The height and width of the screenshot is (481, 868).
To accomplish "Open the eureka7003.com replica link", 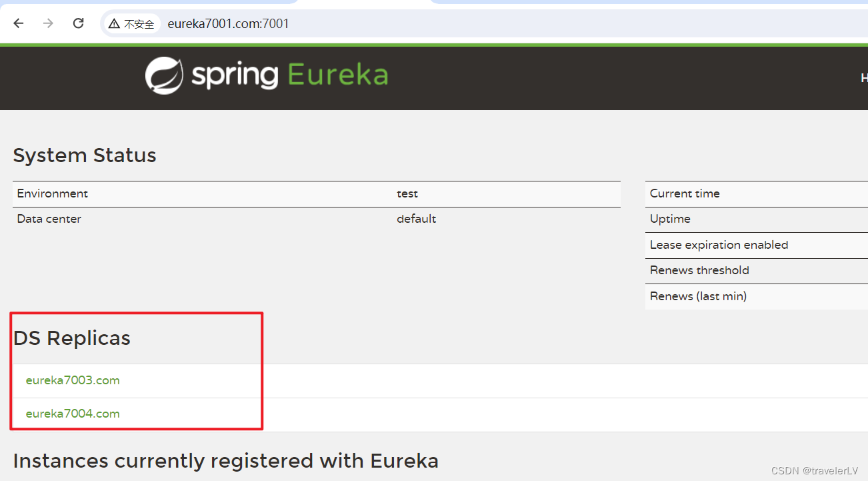I will tap(73, 380).
